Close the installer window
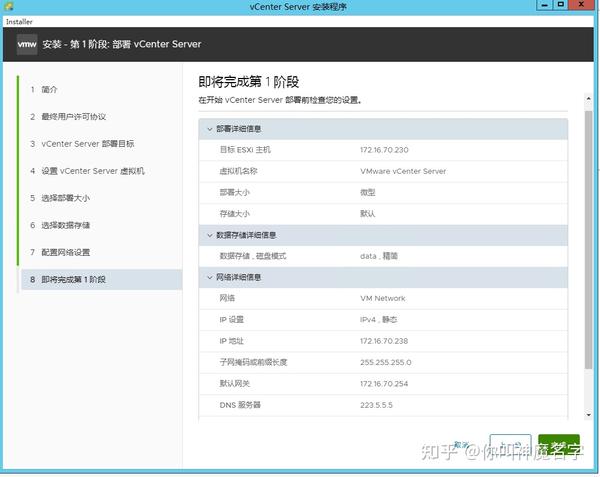The height and width of the screenshot is (477, 600). 581,5
